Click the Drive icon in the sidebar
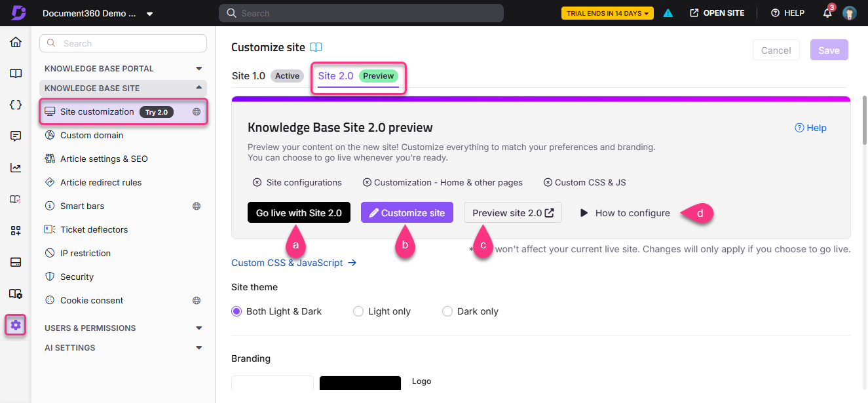Image resolution: width=868 pixels, height=403 pixels. (15, 261)
